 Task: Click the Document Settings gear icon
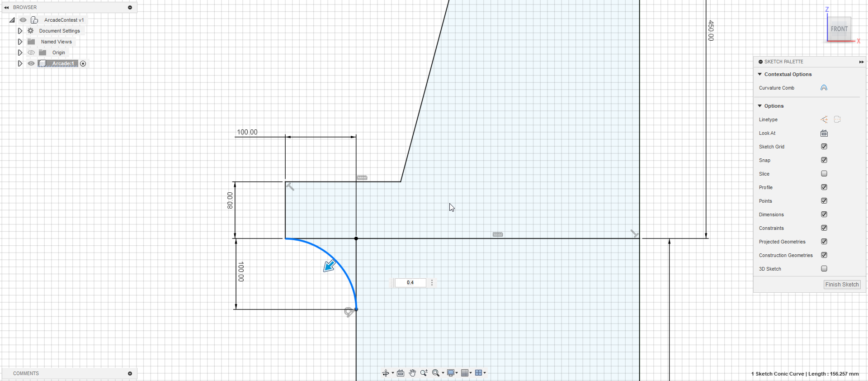(31, 31)
